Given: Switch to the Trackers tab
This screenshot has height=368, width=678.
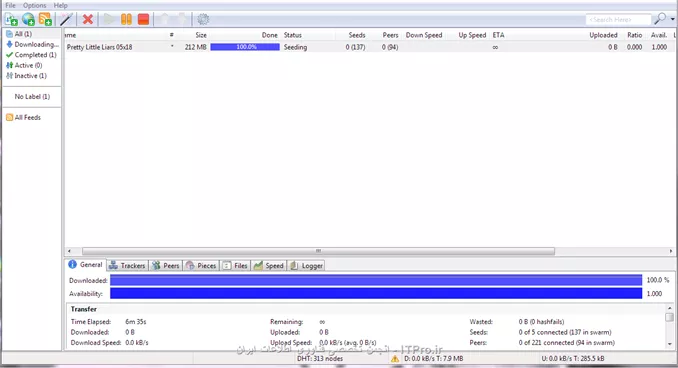Looking at the screenshot, I should tap(128, 266).
